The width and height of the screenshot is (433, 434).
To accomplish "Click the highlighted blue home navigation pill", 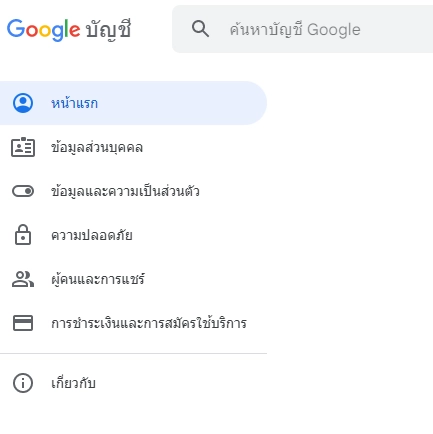I will click(x=133, y=103).
